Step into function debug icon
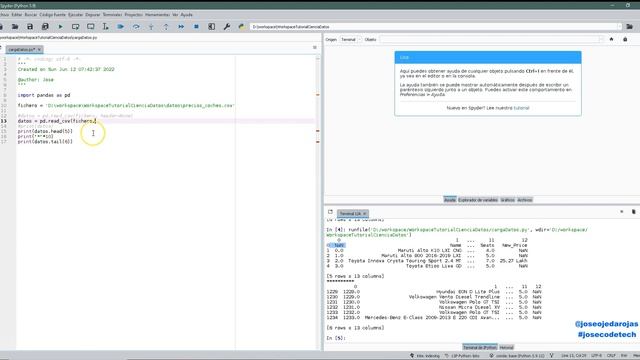This screenshot has height=360, width=640. (x=151, y=27)
